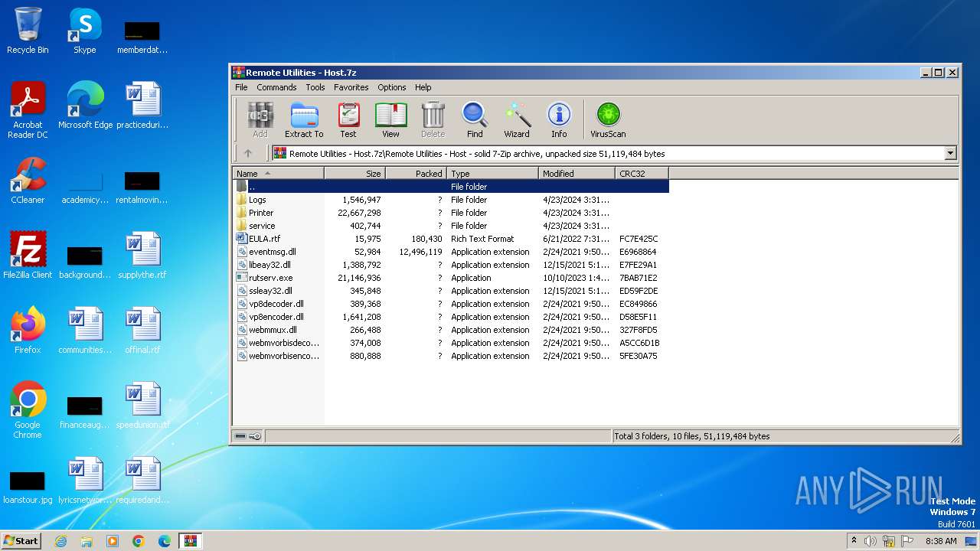
Task: Open Firefox desktop shortcut
Action: (28, 331)
